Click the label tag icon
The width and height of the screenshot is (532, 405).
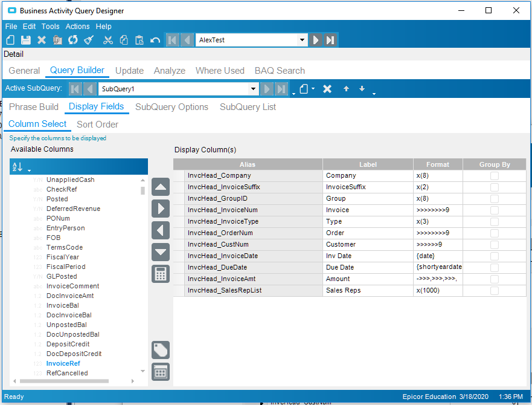[161, 350]
